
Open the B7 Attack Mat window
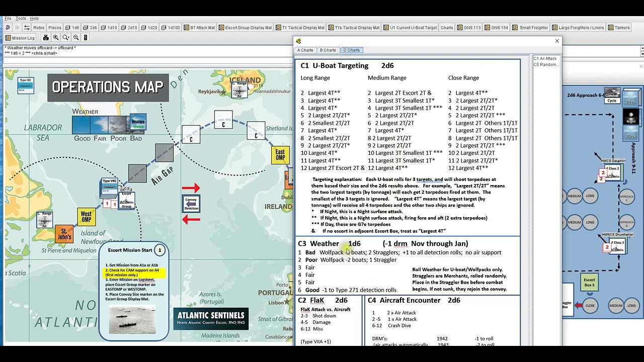tap(199, 28)
